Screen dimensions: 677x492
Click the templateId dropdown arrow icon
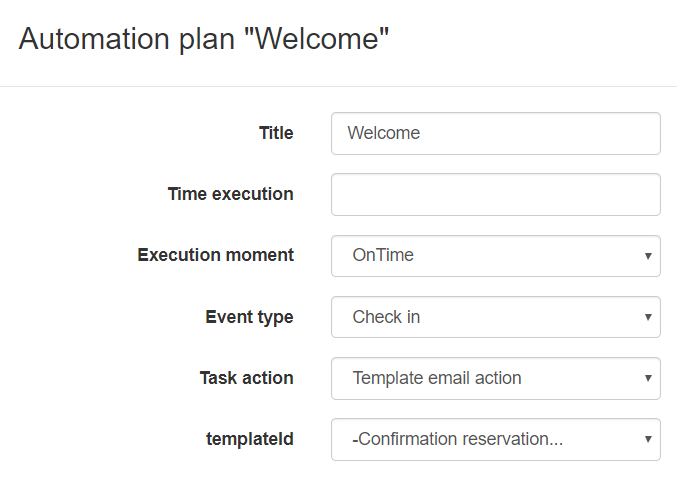click(x=648, y=439)
